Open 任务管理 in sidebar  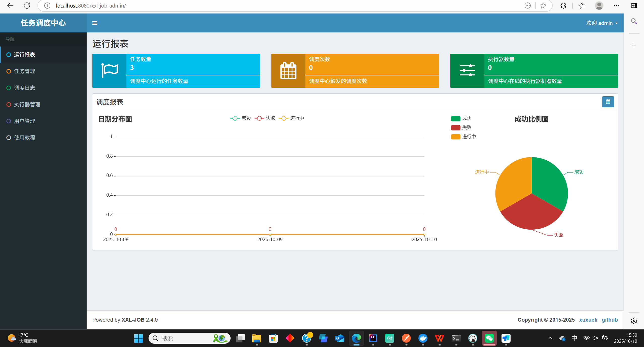[x=24, y=71]
